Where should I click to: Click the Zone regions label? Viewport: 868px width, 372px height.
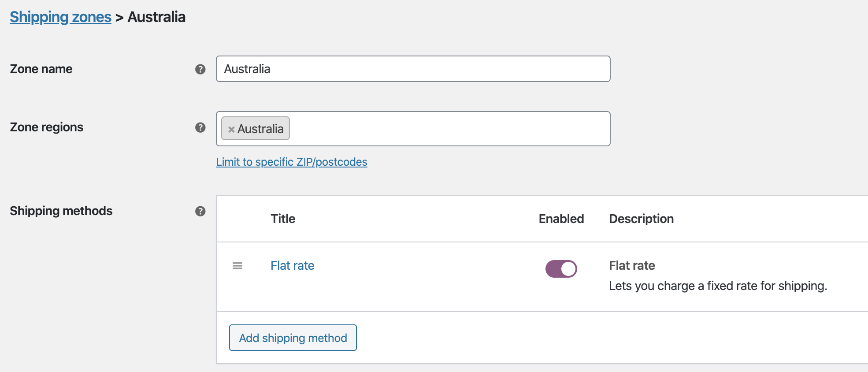(47, 127)
